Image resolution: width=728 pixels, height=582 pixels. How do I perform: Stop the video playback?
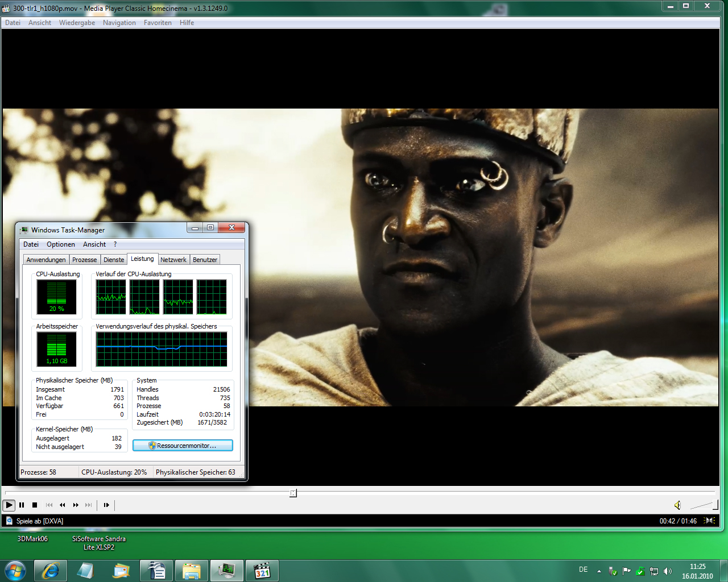35,505
